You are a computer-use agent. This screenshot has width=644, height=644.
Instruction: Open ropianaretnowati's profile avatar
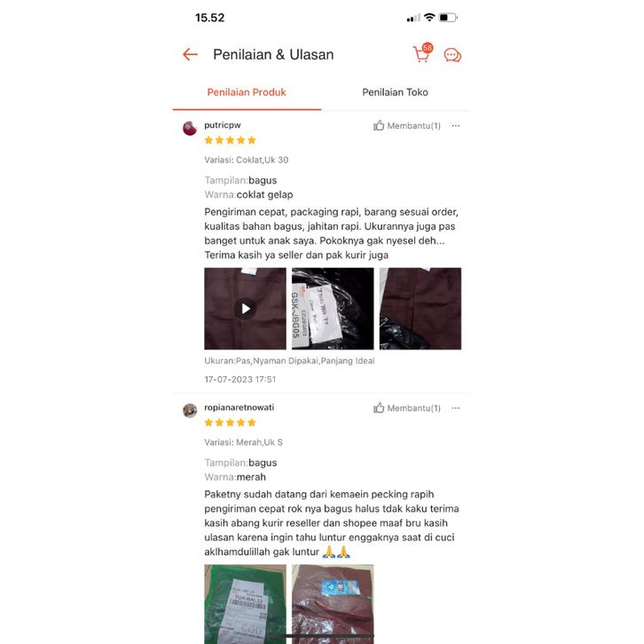(x=190, y=411)
